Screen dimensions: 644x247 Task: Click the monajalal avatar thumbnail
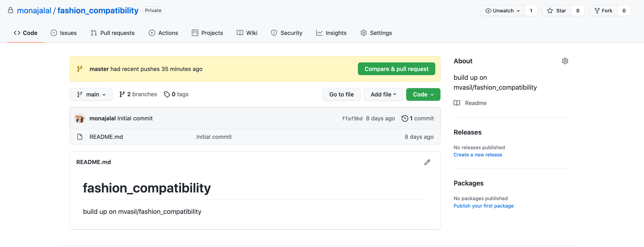tap(79, 118)
